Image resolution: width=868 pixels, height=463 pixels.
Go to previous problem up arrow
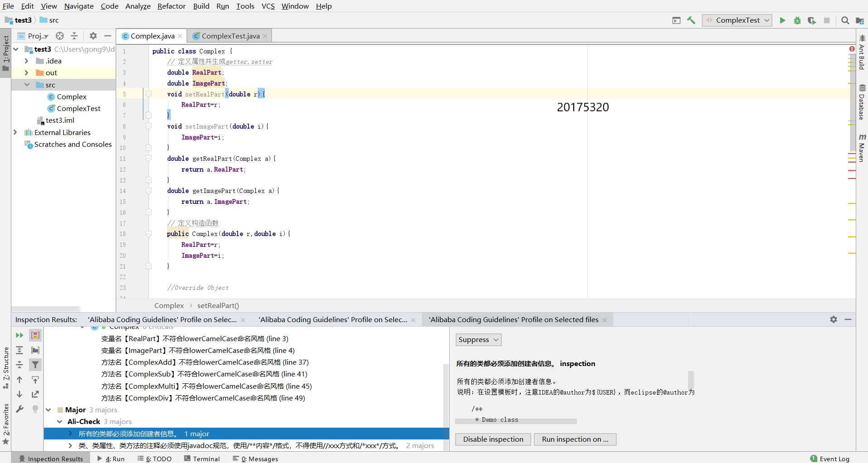tap(19, 380)
